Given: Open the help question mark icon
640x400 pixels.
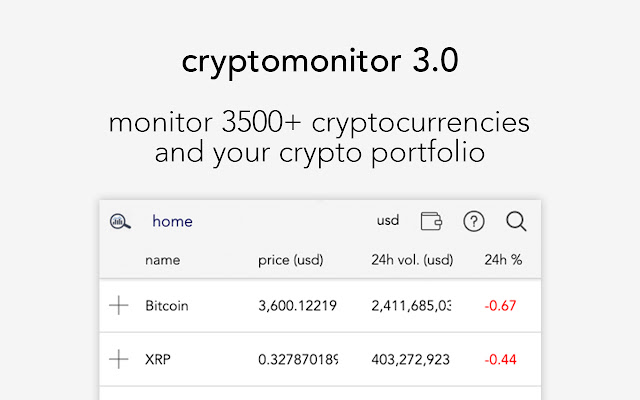Looking at the screenshot, I should pyautogui.click(x=474, y=222).
